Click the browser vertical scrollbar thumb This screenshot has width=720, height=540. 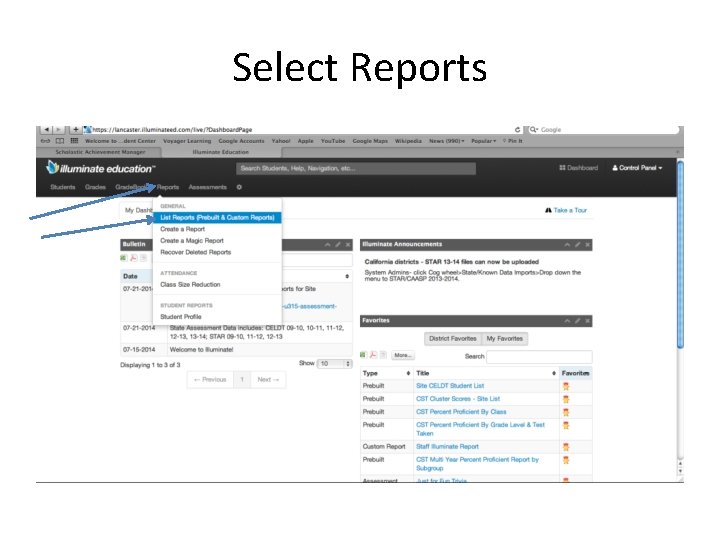coord(681,255)
